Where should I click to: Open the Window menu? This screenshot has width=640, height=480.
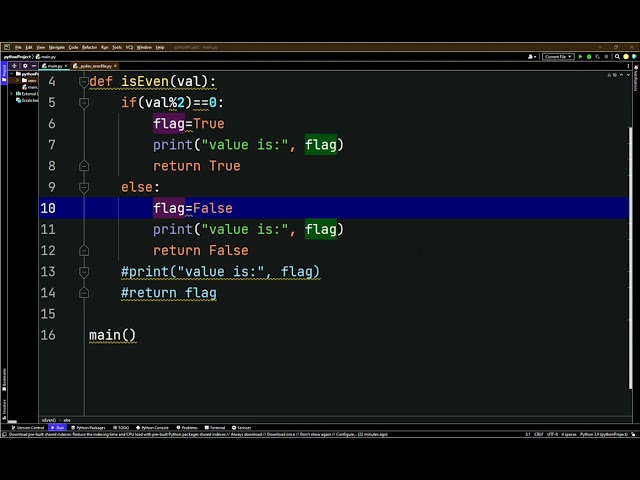[144, 47]
